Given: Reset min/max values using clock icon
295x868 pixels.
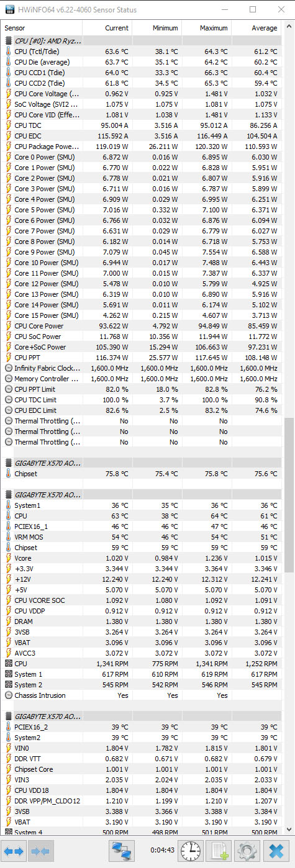Looking at the screenshot, I should pyautogui.click(x=191, y=850).
